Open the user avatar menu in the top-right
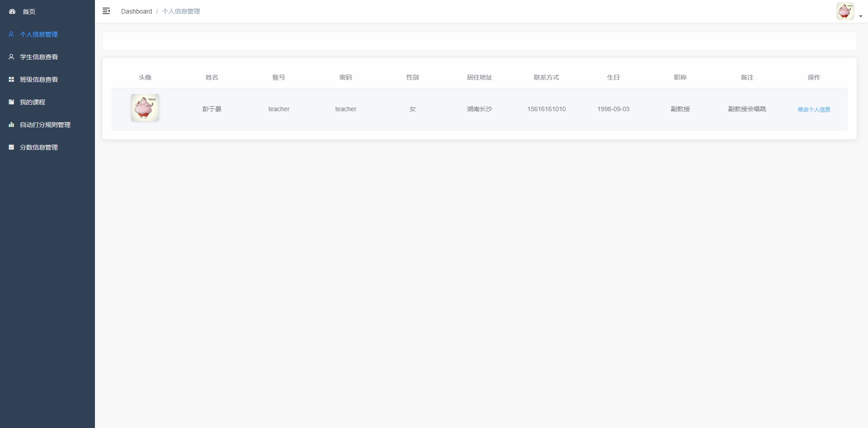The height and width of the screenshot is (428, 868). click(844, 11)
